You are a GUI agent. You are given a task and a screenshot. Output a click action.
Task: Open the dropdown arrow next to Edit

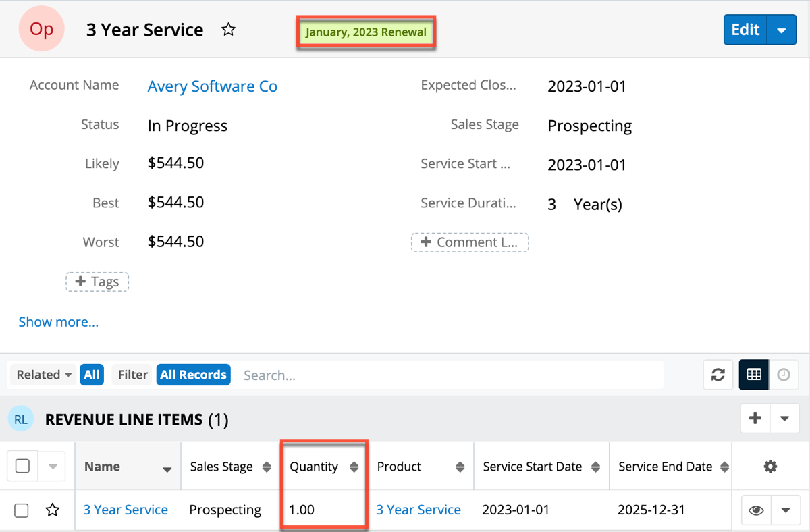point(782,30)
